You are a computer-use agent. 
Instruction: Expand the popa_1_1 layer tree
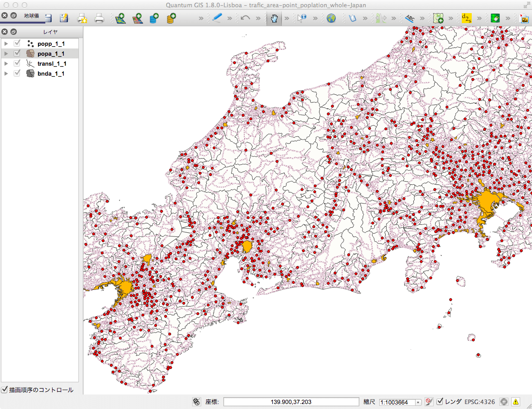(6, 53)
